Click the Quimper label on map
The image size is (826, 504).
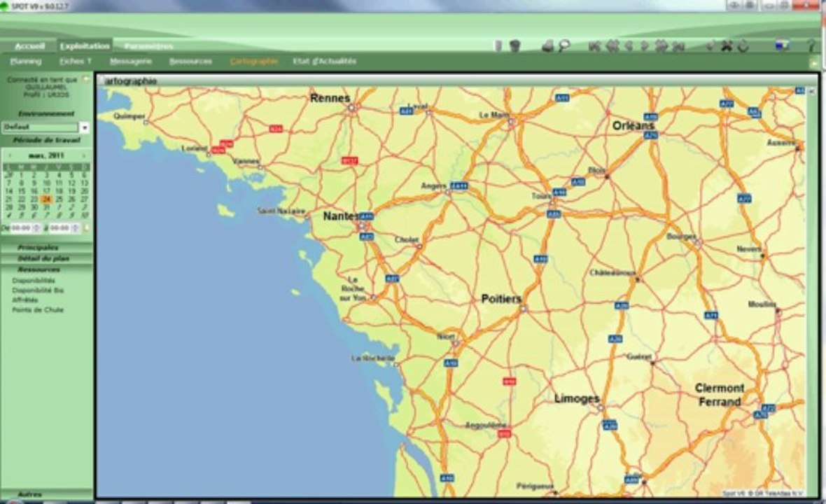point(129,116)
